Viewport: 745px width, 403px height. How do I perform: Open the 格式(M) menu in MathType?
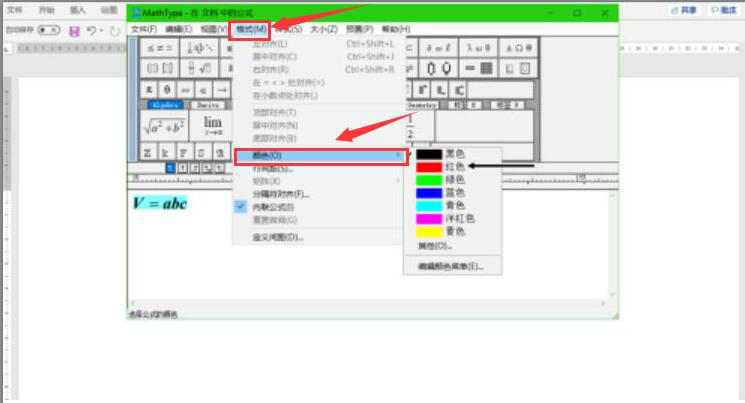(x=251, y=29)
